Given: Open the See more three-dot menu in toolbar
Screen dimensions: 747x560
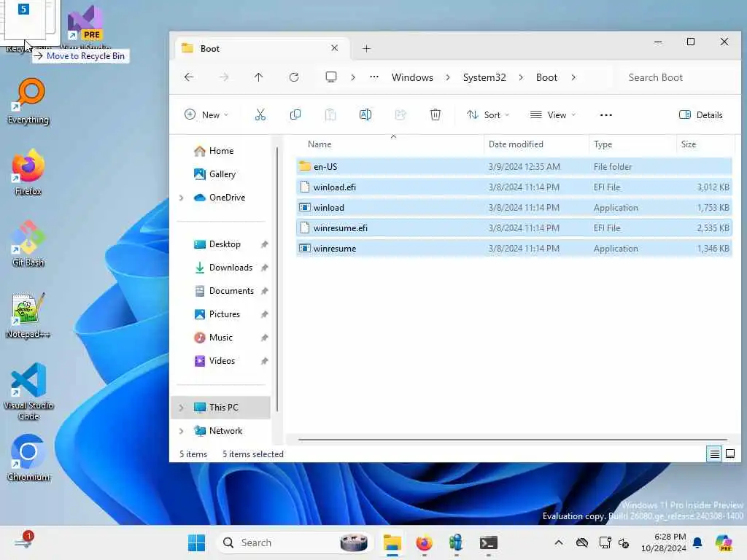Looking at the screenshot, I should [606, 114].
